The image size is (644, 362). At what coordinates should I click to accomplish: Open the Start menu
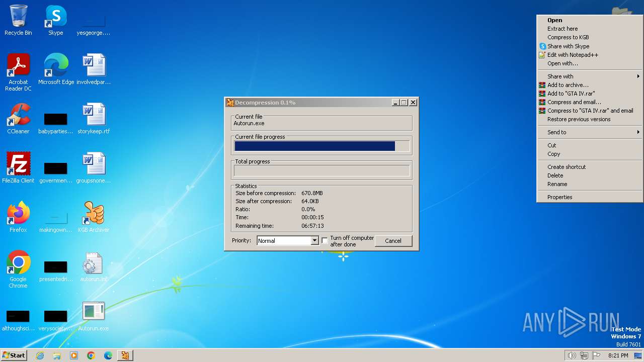(14, 355)
